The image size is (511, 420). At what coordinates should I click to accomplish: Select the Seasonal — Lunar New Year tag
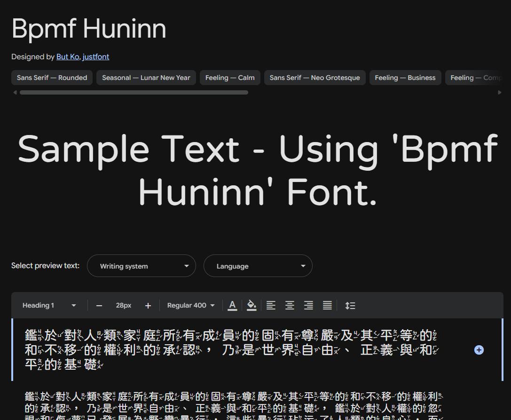(146, 78)
